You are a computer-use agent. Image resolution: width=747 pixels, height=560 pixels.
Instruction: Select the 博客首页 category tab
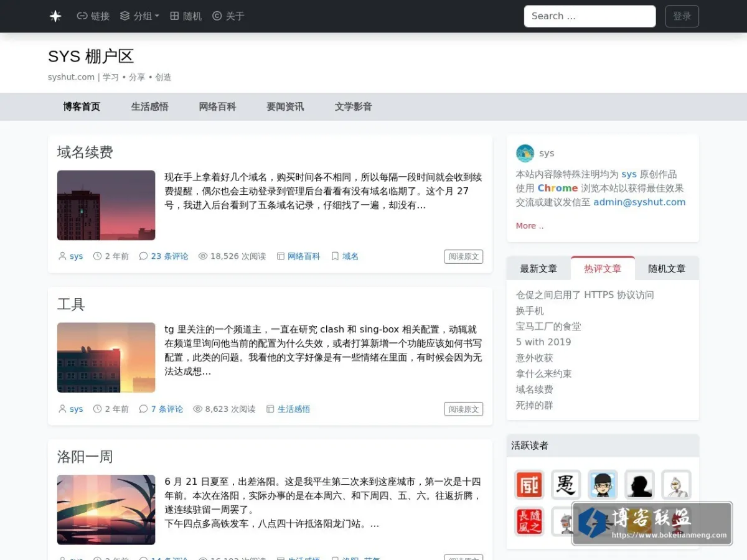click(x=82, y=106)
